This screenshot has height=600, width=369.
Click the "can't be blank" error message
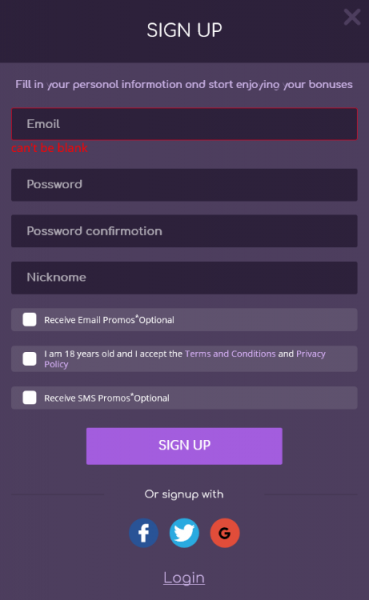coord(49,148)
